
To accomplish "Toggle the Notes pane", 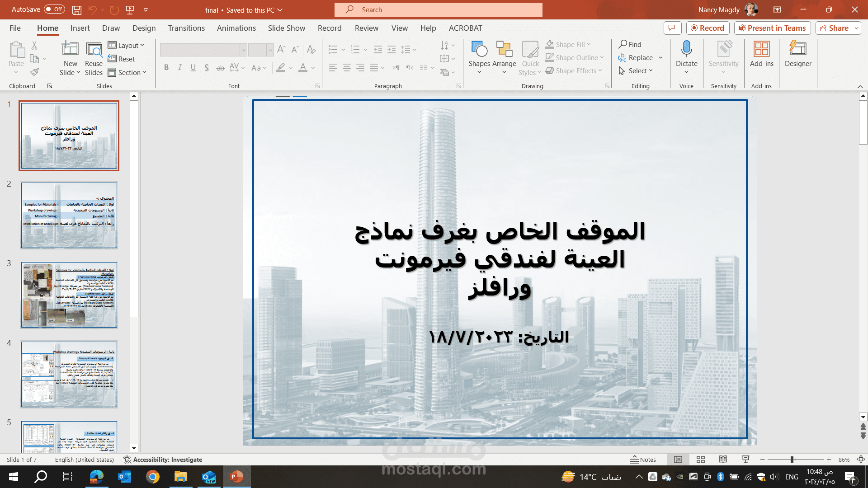I will [643, 460].
